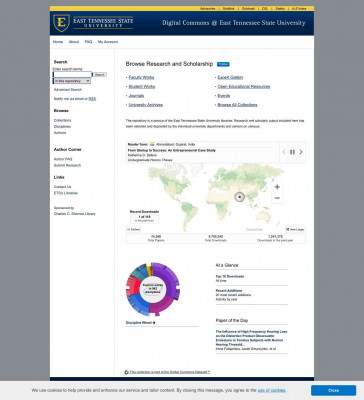Screen dimensions: 364x400
Task: Click the Total Papers count
Action: tap(156, 236)
